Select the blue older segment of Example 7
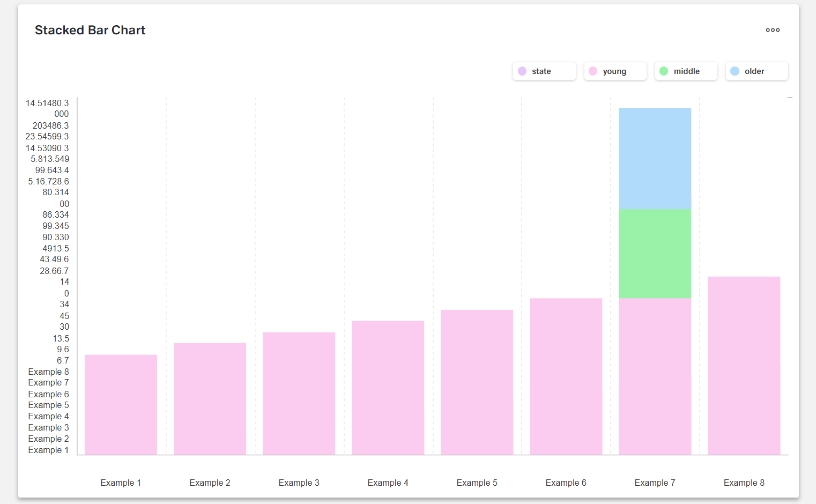816x504 pixels. coord(655,158)
